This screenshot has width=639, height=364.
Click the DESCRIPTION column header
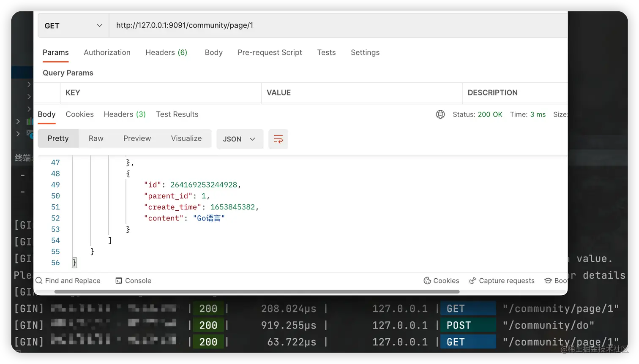[x=492, y=92]
